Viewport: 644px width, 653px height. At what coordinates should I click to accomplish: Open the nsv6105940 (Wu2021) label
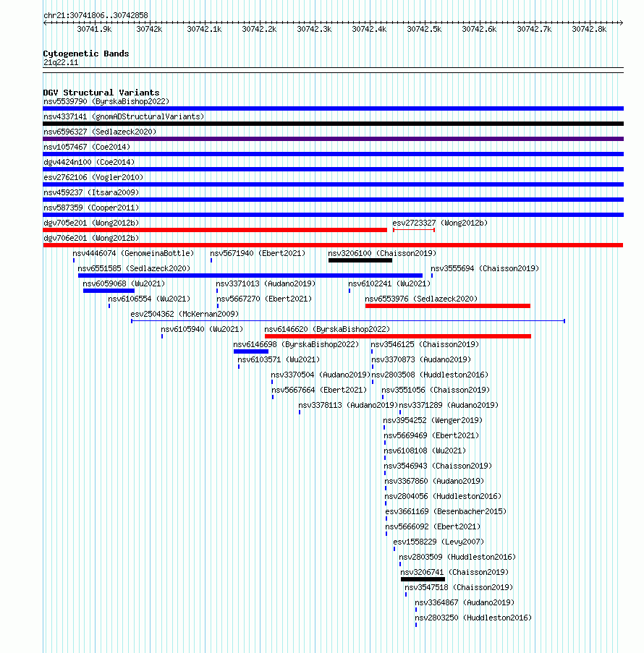202,330
